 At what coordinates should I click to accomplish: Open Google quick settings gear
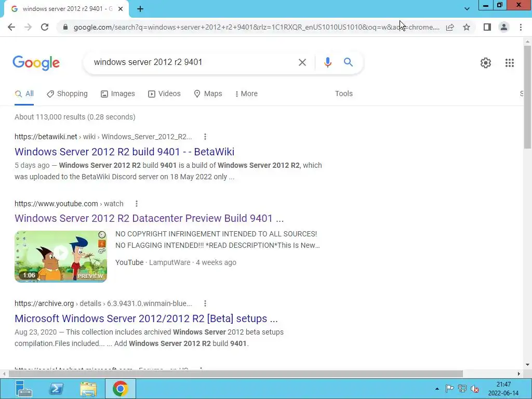click(x=486, y=63)
